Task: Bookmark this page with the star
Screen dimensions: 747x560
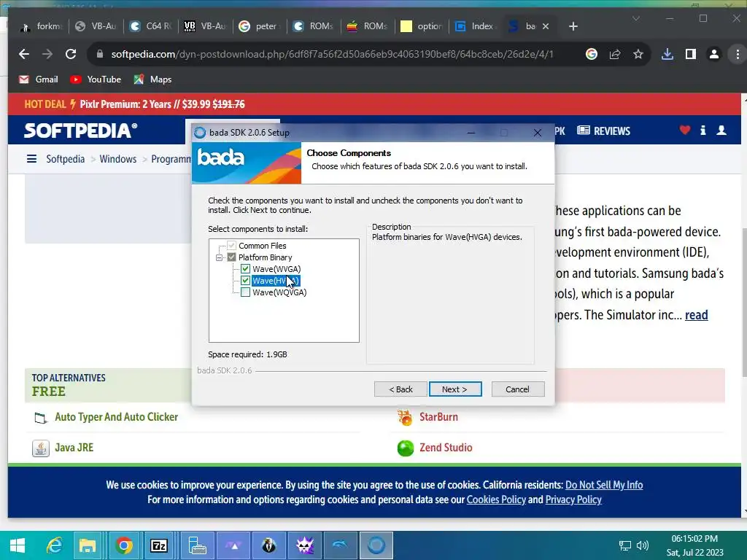Action: coord(638,54)
